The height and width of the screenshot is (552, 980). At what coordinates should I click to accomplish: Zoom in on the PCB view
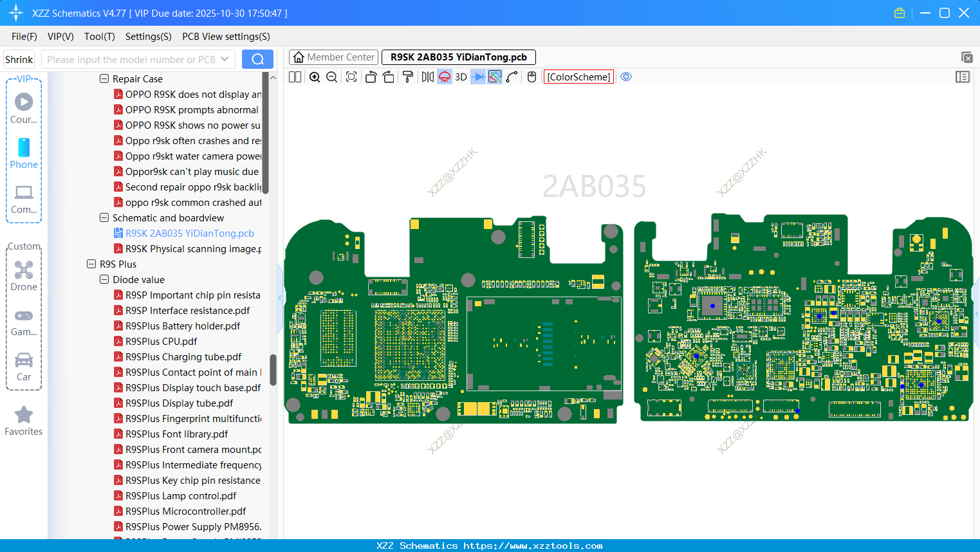click(x=315, y=77)
